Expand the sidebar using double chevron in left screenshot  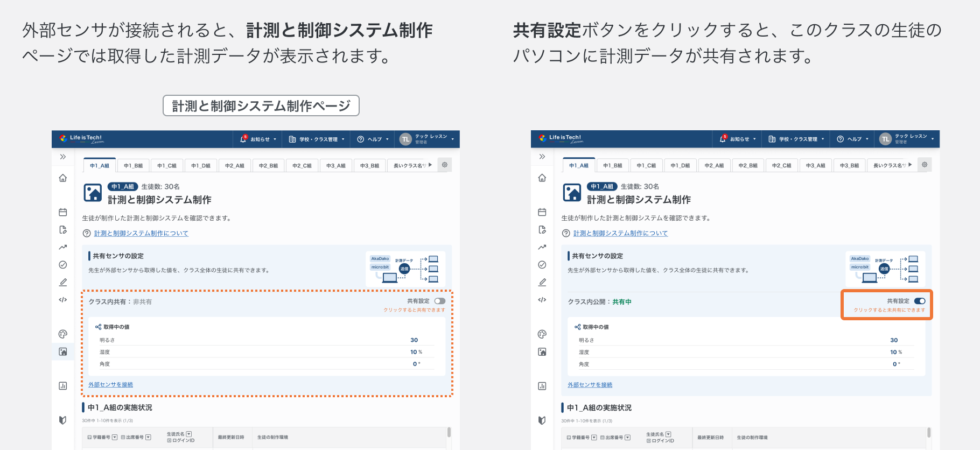point(63,157)
